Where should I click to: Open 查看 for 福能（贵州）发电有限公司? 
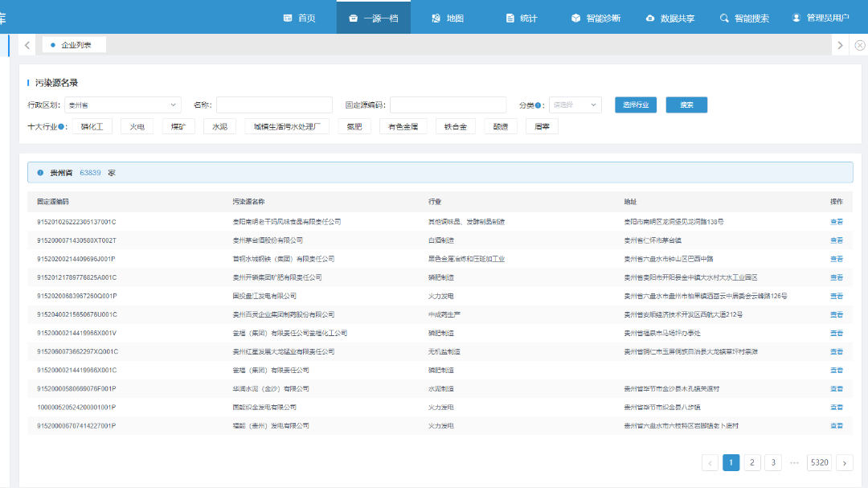pyautogui.click(x=837, y=426)
